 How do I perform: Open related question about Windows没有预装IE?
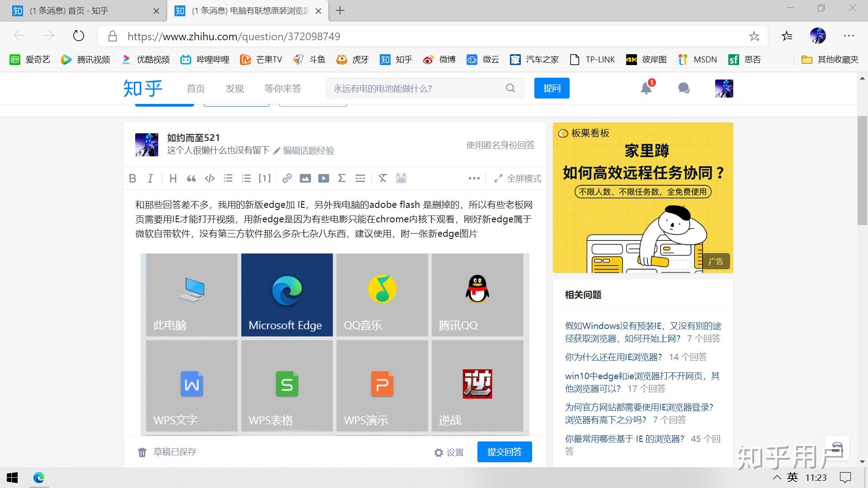point(643,332)
